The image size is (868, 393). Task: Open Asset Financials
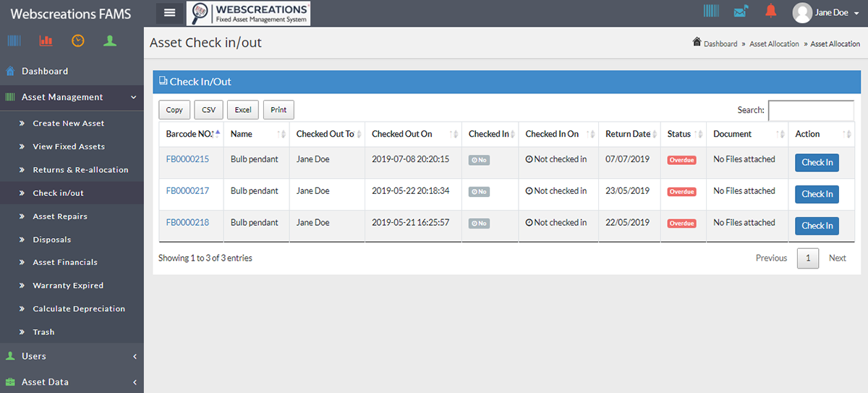65,263
